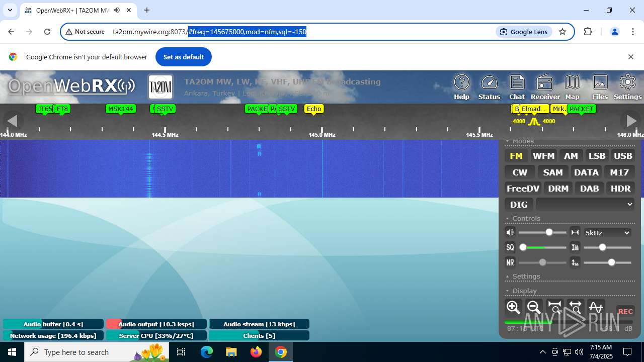This screenshot has width=644, height=362.
Task: Click the Clients [5] status bar
Action: pos(259,335)
